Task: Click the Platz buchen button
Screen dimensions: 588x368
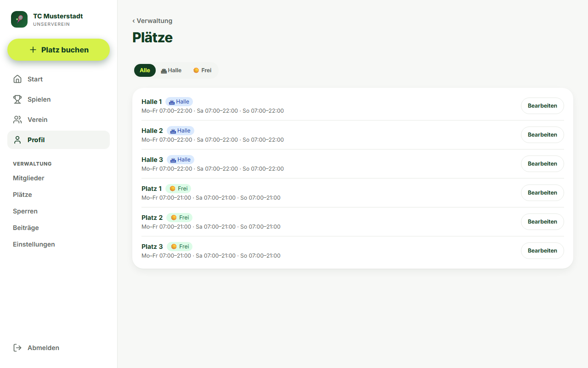Action: [58, 50]
